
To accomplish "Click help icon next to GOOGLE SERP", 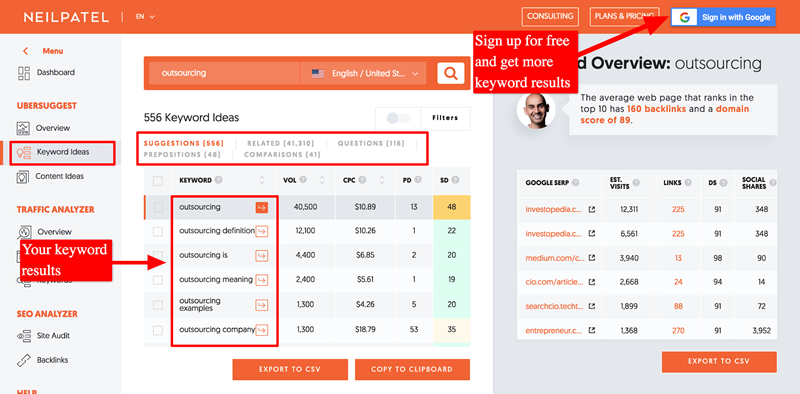I will pos(576,183).
